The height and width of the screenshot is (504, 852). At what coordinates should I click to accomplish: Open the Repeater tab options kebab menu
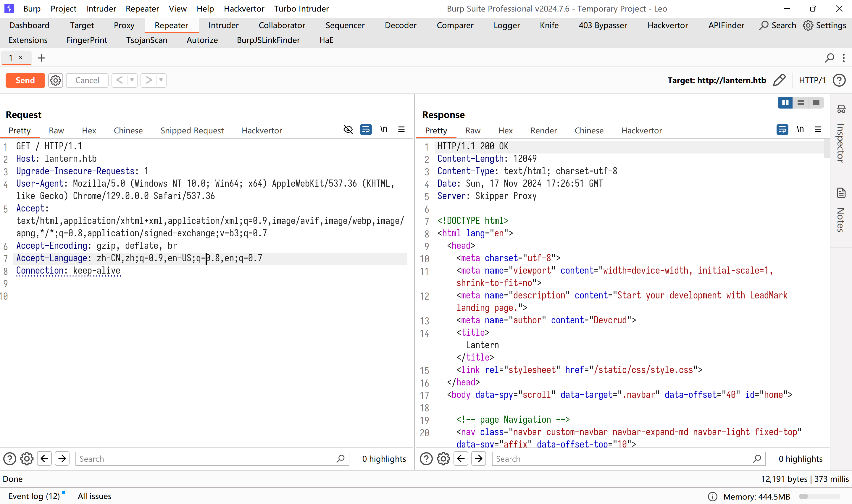click(843, 58)
